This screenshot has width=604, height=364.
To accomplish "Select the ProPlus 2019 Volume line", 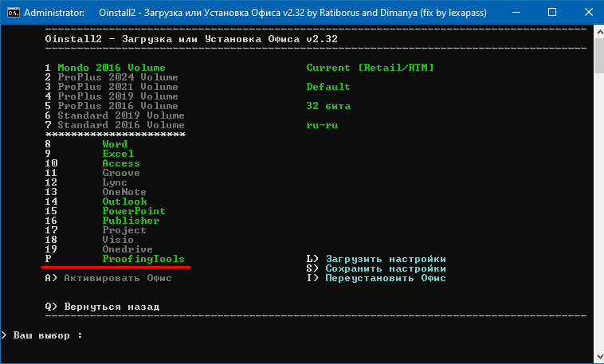I will pos(112,96).
